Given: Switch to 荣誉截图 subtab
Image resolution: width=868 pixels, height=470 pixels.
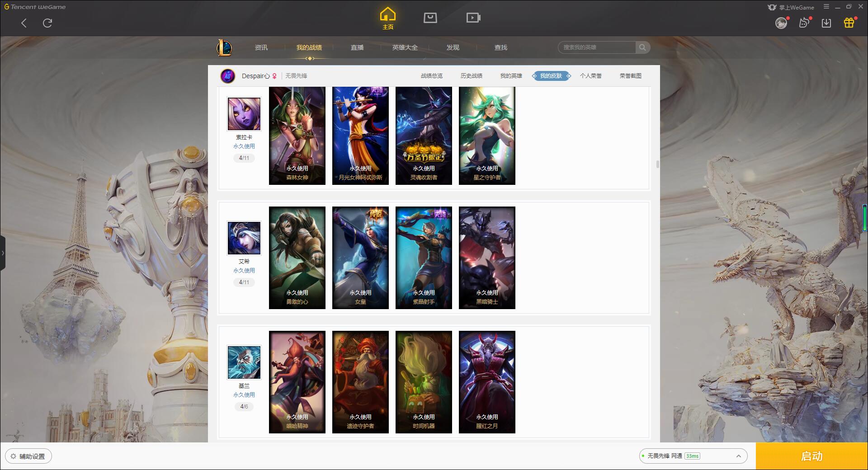Looking at the screenshot, I should (x=631, y=76).
